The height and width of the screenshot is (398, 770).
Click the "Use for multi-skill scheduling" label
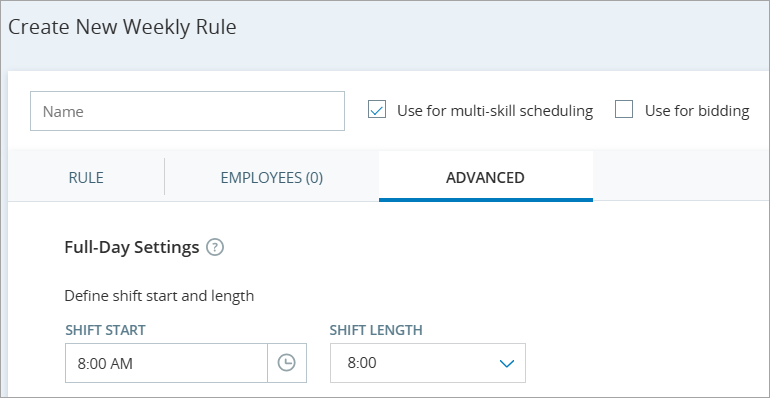click(495, 111)
